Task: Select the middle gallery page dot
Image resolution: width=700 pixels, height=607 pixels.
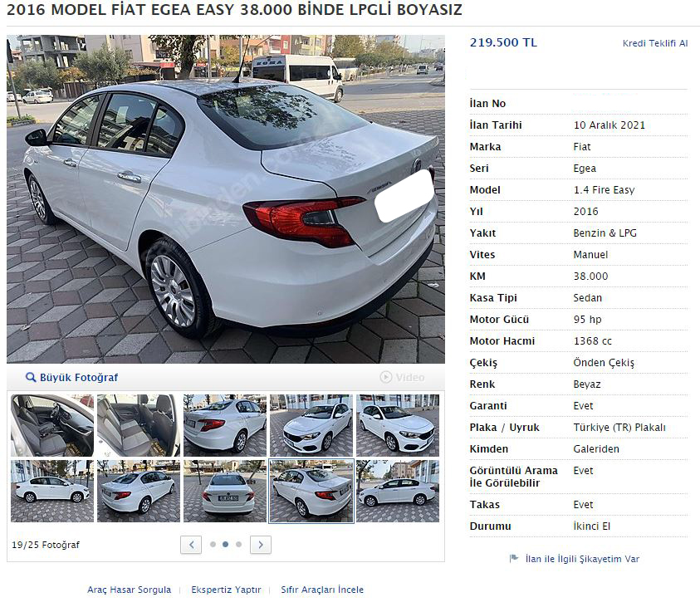Action: click(x=226, y=544)
